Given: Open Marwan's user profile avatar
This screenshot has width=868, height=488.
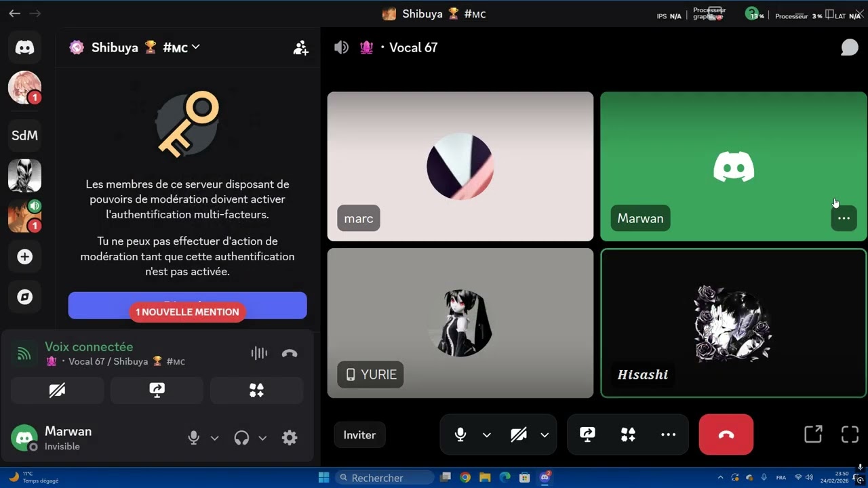Looking at the screenshot, I should [x=24, y=438].
